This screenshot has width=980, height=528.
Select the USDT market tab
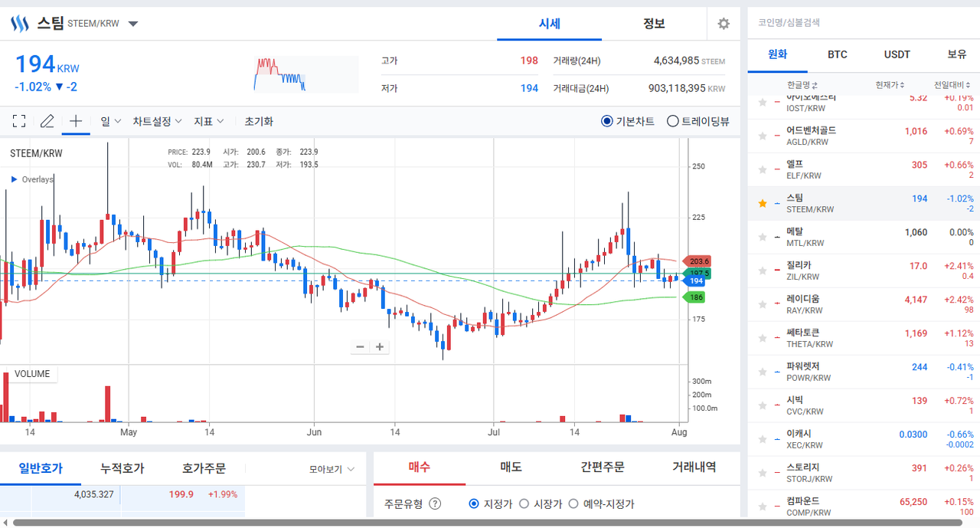[x=897, y=54]
